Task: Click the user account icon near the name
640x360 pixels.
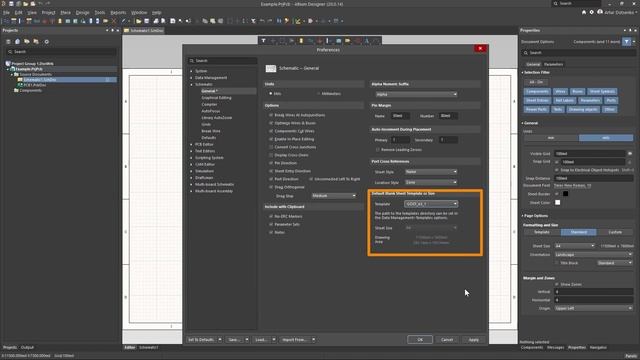Action: 600,12
